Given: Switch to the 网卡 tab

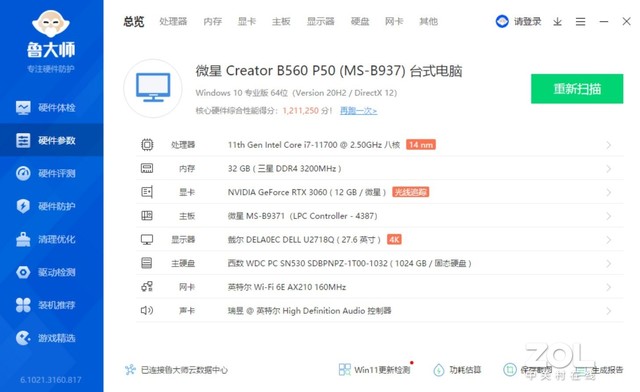Looking at the screenshot, I should click(394, 22).
